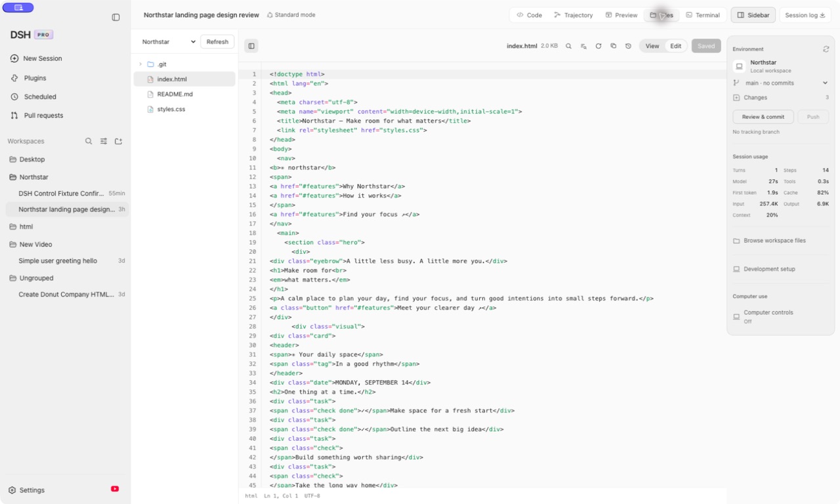
Task: Select index.html in file tree
Action: [184, 79]
